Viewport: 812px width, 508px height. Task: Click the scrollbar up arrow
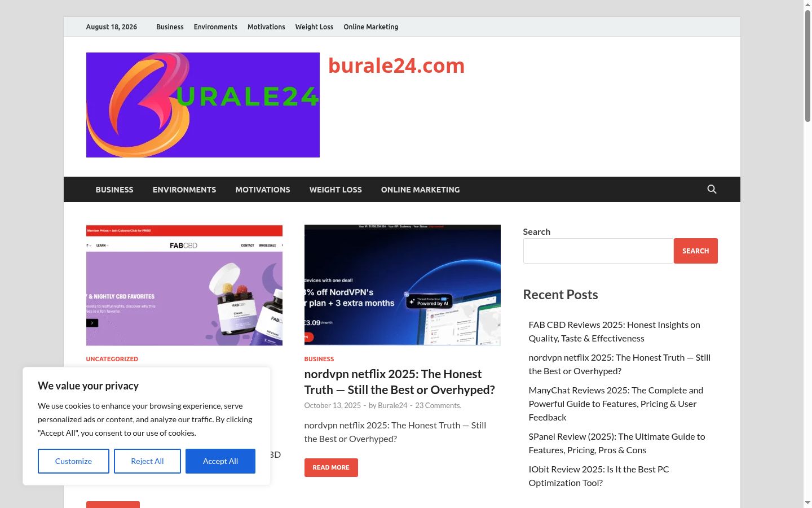pos(807,5)
